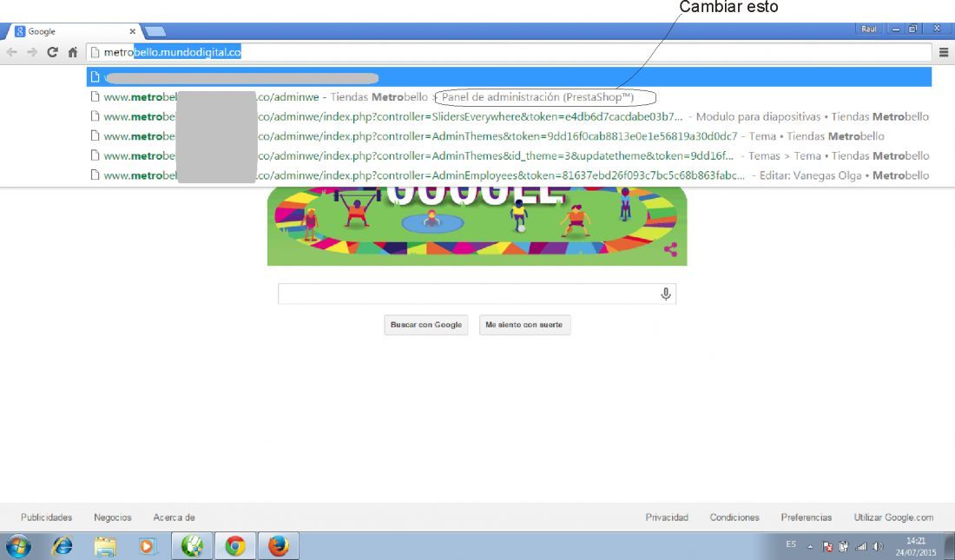Choose the AdminThemes Tema suggestion
This screenshot has height=560, width=955.
[x=509, y=136]
